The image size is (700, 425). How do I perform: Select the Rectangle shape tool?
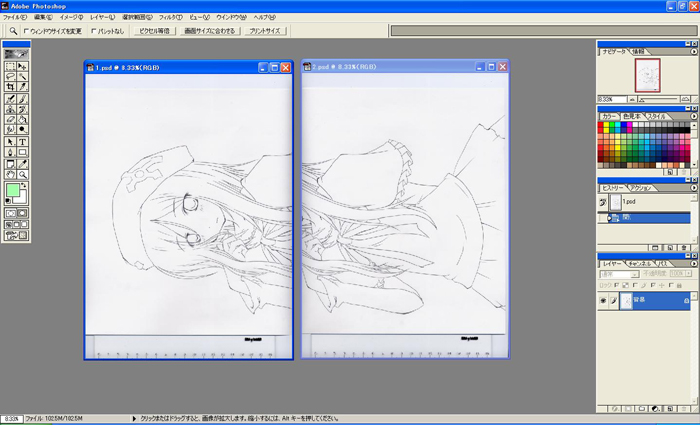coord(22,152)
